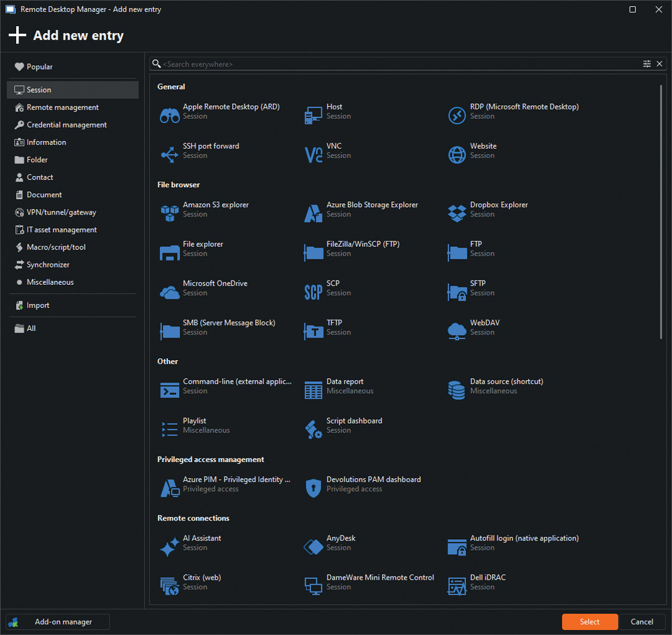Maximize the Add new entry window

pos(632,9)
